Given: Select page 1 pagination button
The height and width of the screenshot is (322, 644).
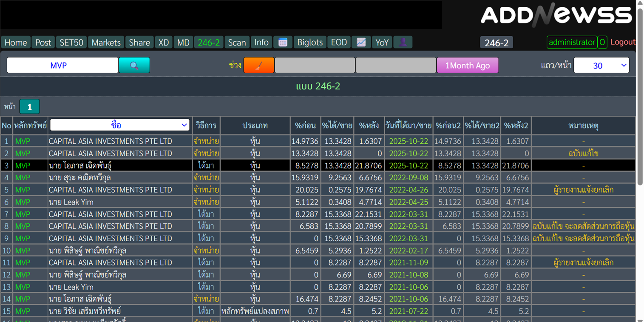Looking at the screenshot, I should [29, 107].
